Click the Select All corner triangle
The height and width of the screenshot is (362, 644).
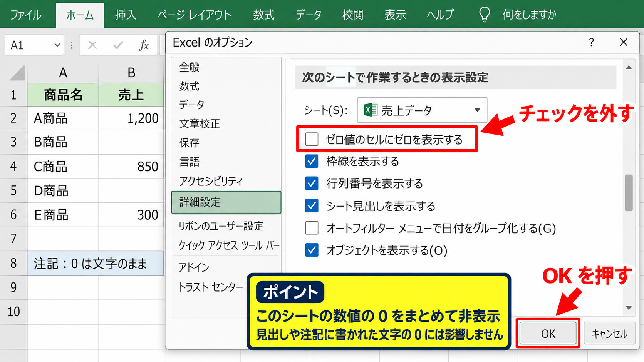(x=17, y=73)
